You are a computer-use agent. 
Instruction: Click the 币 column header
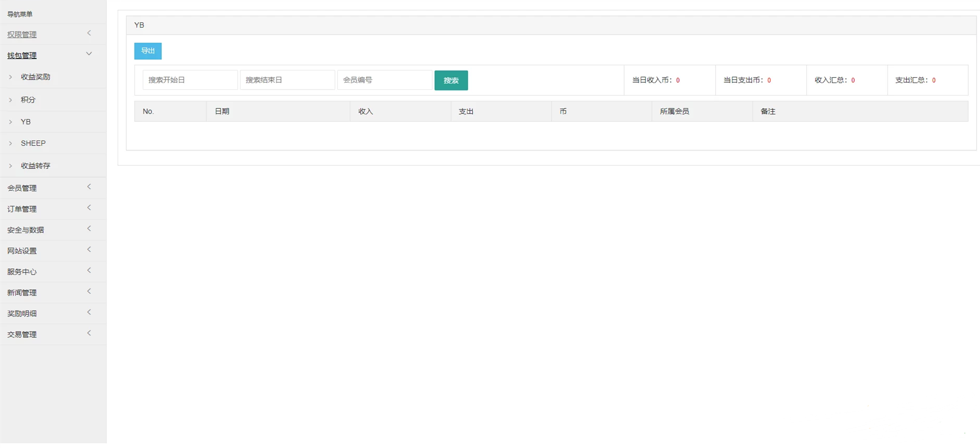coord(601,111)
